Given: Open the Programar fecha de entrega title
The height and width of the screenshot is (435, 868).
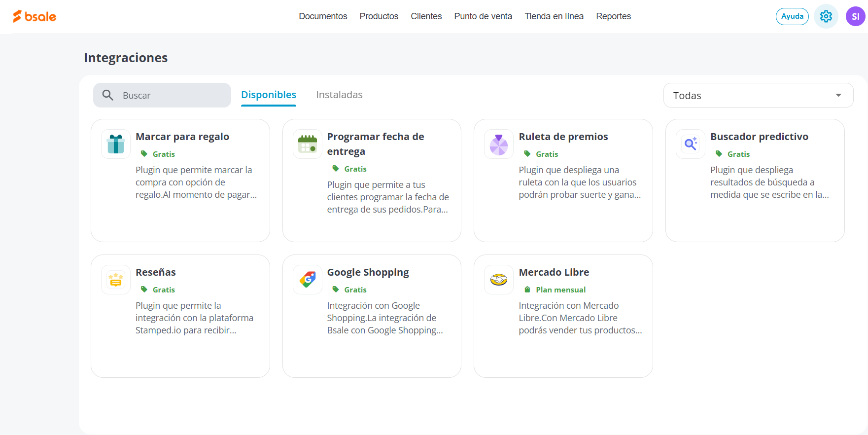Looking at the screenshot, I should click(376, 144).
